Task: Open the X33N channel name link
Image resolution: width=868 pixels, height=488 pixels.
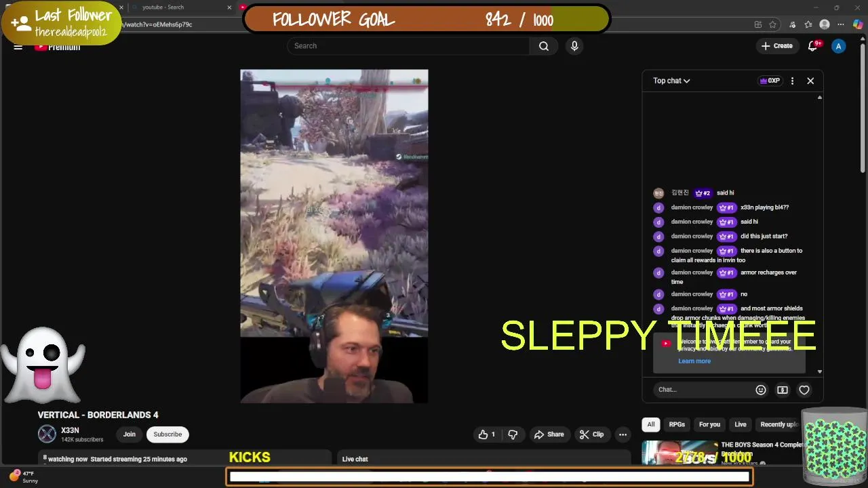Action: (x=70, y=430)
